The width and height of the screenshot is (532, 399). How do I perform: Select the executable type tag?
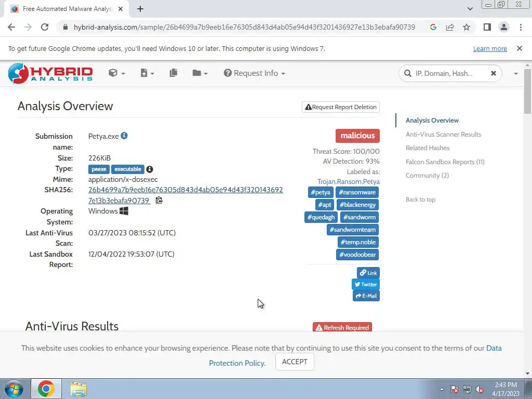[x=128, y=169]
